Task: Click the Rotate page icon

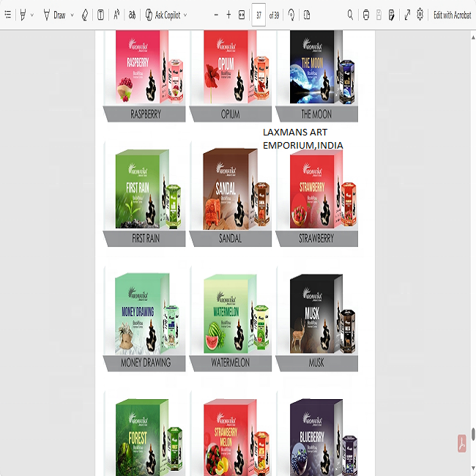Action: click(291, 15)
